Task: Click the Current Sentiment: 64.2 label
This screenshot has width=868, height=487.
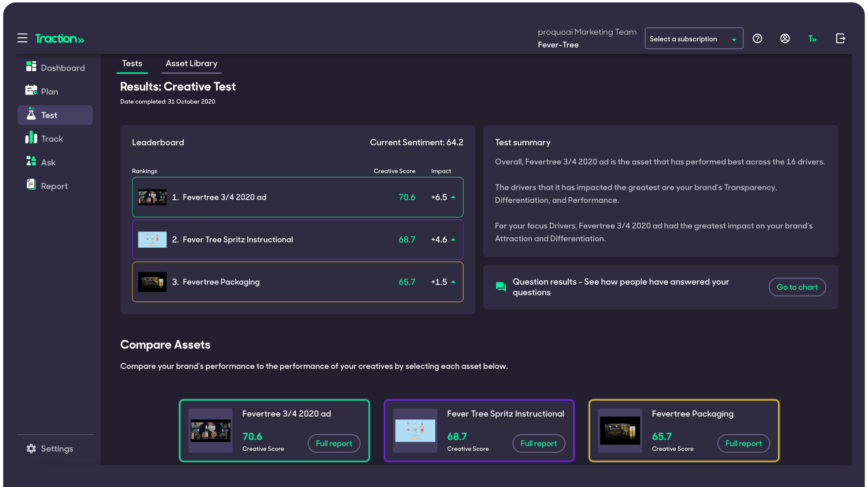Action: point(416,142)
